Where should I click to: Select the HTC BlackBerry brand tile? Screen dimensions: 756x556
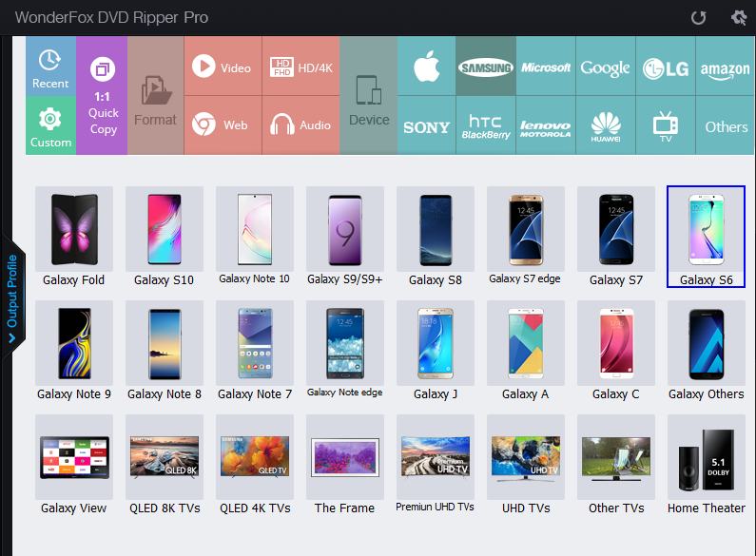(486, 125)
